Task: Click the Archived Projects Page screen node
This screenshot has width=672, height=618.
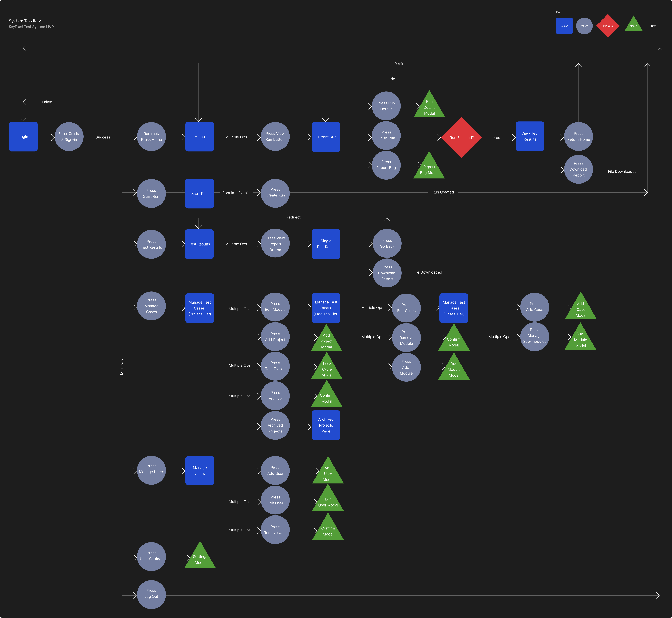Action: point(326,425)
